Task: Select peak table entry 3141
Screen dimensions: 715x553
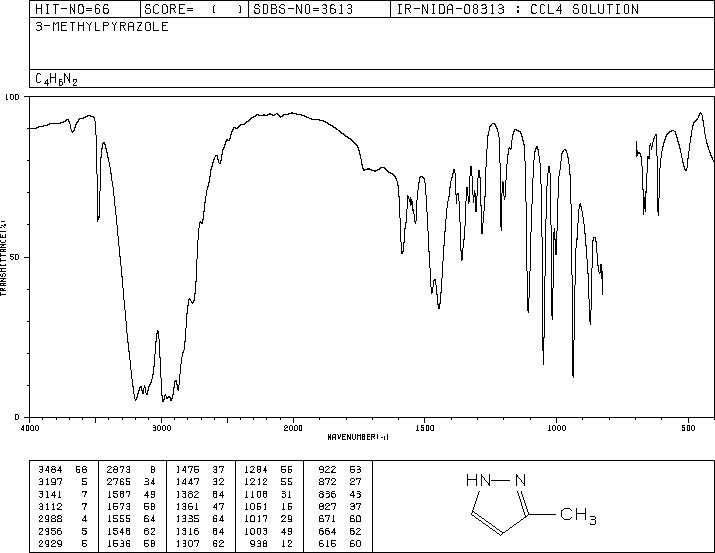Action: pyautogui.click(x=62, y=494)
